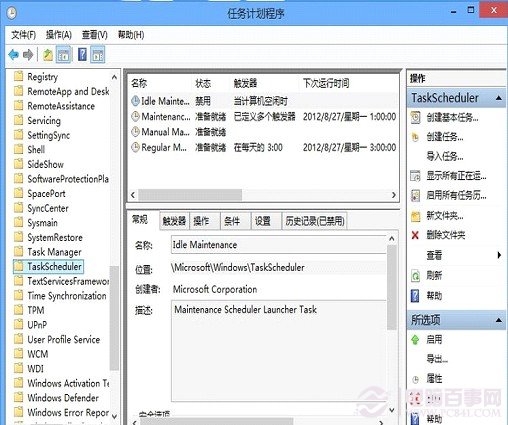Image resolution: width=508 pixels, height=425 pixels.
Task: Open the Help toolbar question mark icon
Action: pos(82,54)
